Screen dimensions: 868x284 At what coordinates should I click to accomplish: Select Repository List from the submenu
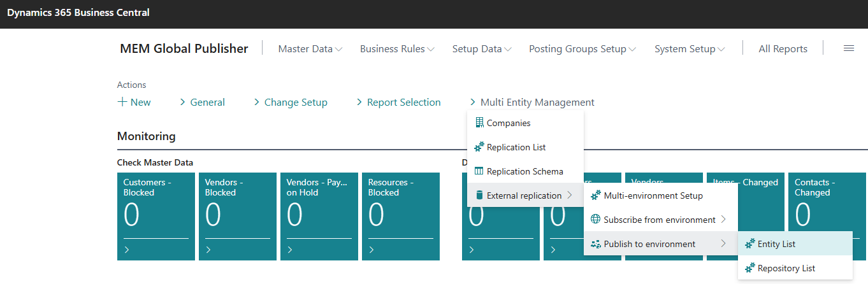(x=786, y=268)
